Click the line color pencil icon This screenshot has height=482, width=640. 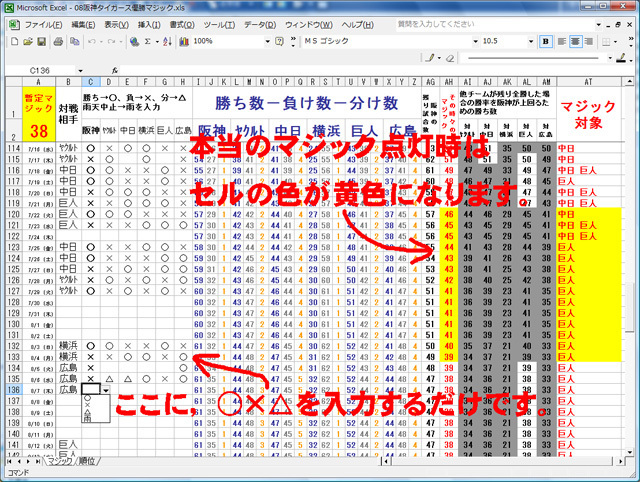pos(620,58)
